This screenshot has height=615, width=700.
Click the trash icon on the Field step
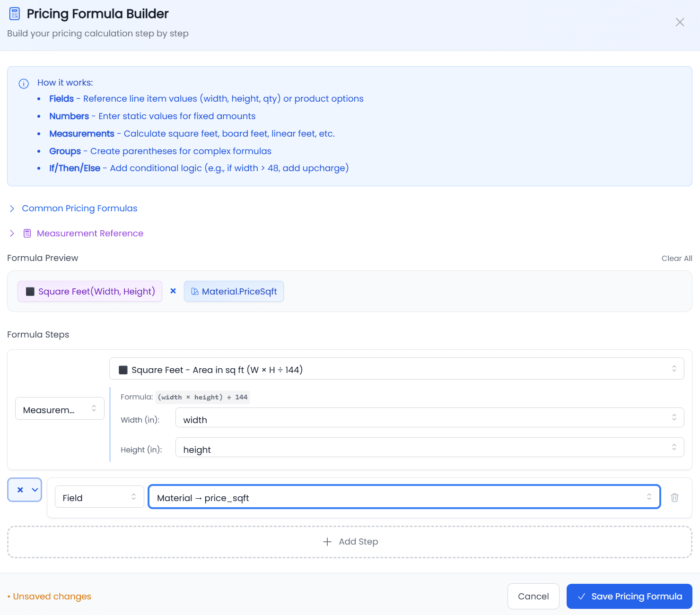point(674,497)
